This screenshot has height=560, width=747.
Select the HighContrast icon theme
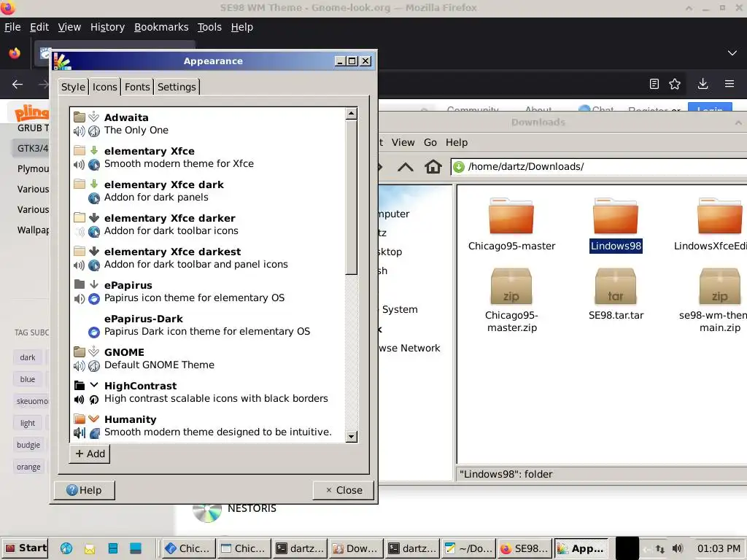coord(208,392)
